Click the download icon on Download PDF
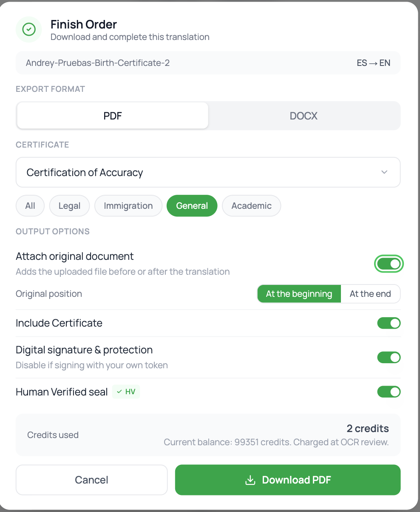The height and width of the screenshot is (512, 420). pos(250,480)
